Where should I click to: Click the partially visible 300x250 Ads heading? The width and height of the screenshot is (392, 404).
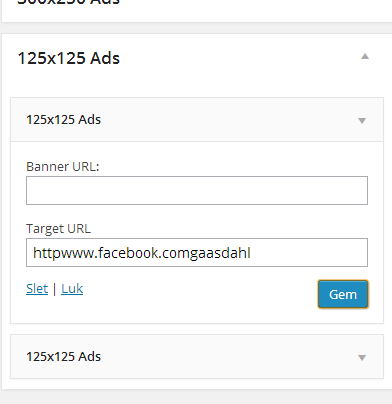(x=69, y=2)
